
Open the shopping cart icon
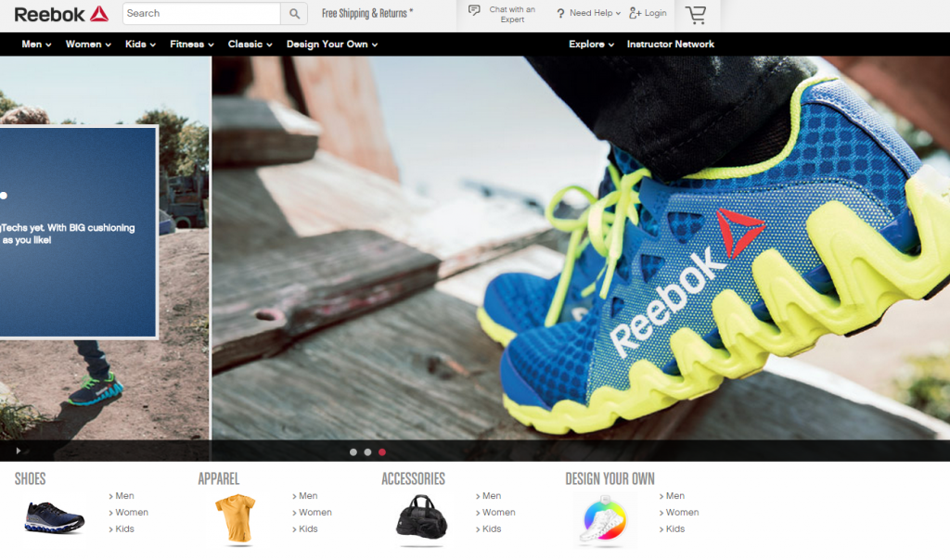click(x=696, y=15)
